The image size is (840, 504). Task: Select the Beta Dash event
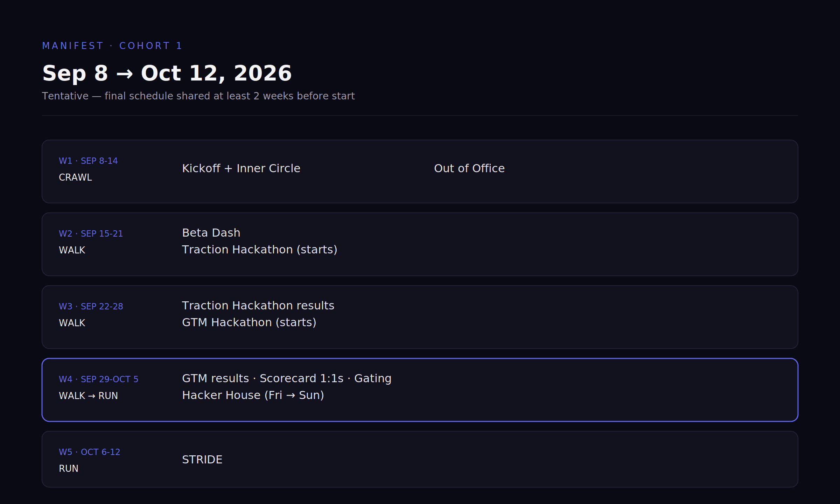pos(211,233)
